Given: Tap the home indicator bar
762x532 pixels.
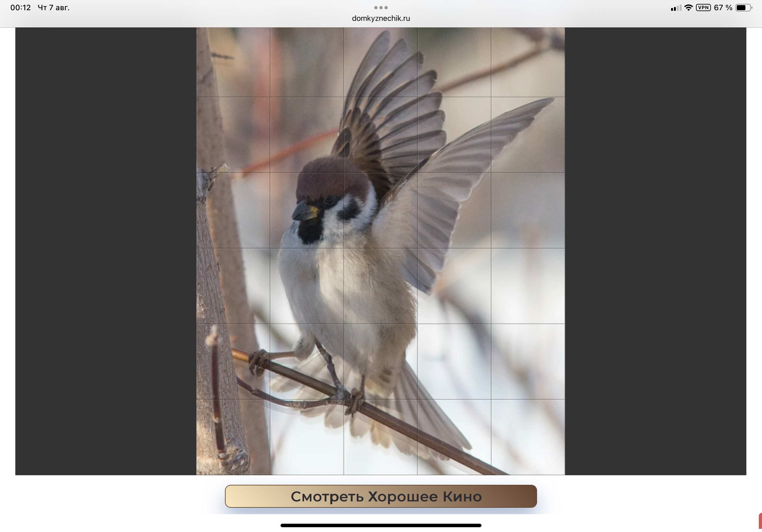Looking at the screenshot, I should (381, 525).
